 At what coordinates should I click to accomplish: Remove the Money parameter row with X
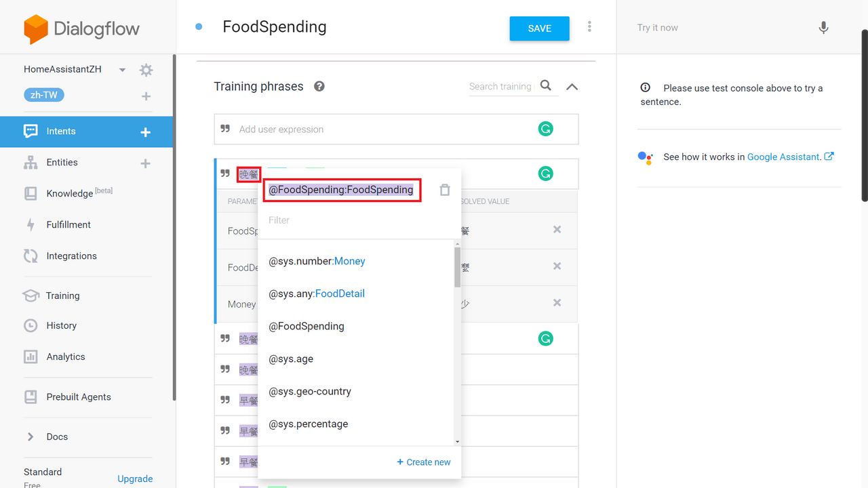click(x=557, y=303)
